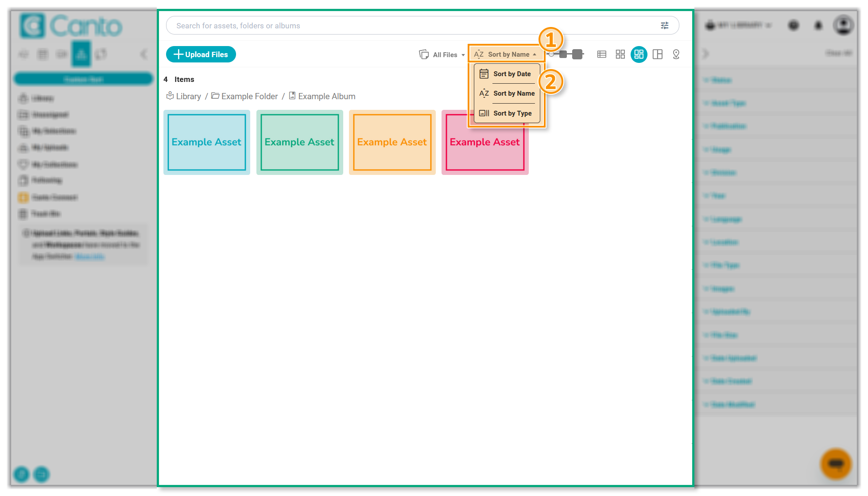Open the split preview view
This screenshot has height=496, width=868.
pos(657,54)
